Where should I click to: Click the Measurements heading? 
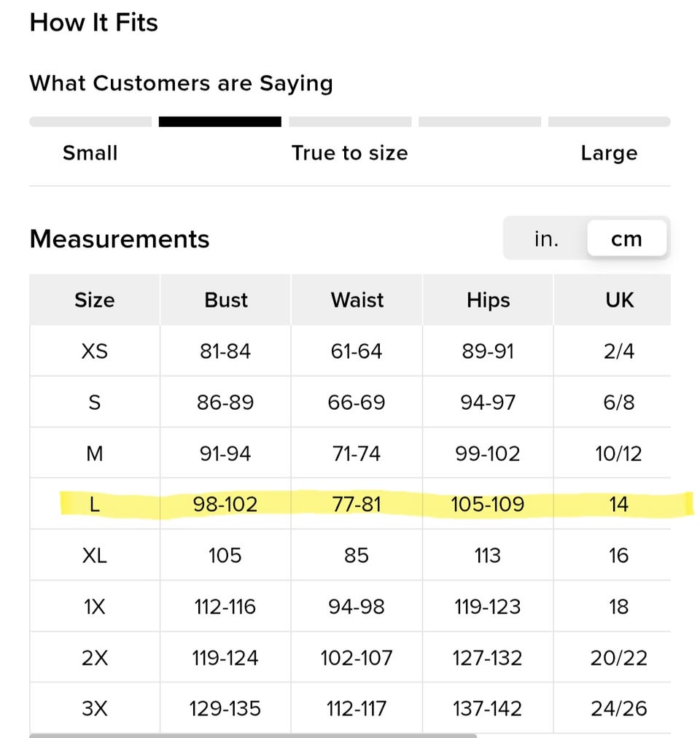tap(119, 238)
